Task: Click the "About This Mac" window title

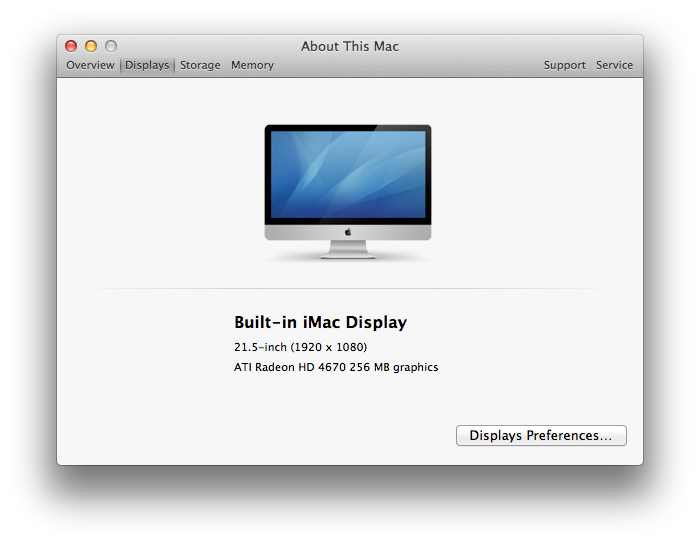Action: (x=349, y=46)
